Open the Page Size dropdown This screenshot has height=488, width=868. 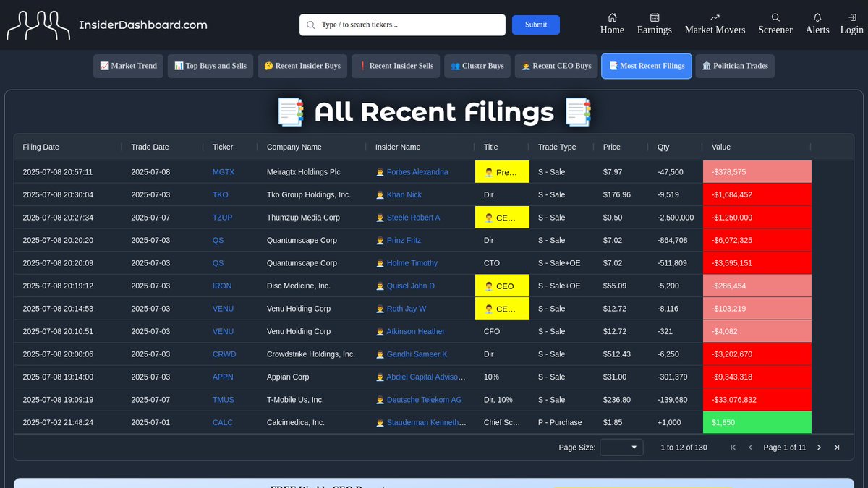pyautogui.click(x=622, y=448)
